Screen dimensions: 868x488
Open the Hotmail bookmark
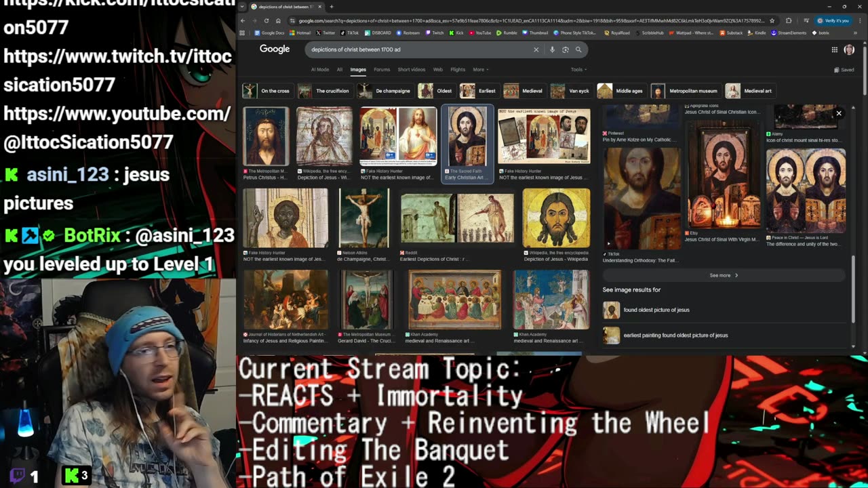coord(300,33)
